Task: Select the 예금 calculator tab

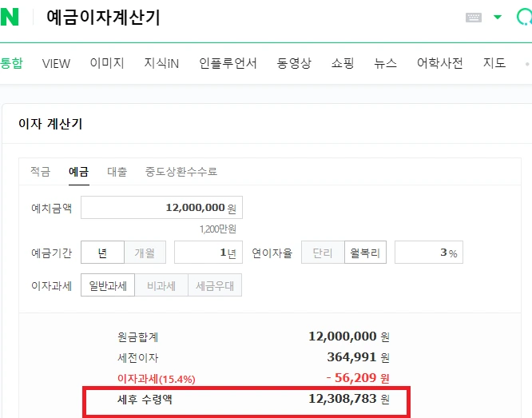Action: [79, 172]
